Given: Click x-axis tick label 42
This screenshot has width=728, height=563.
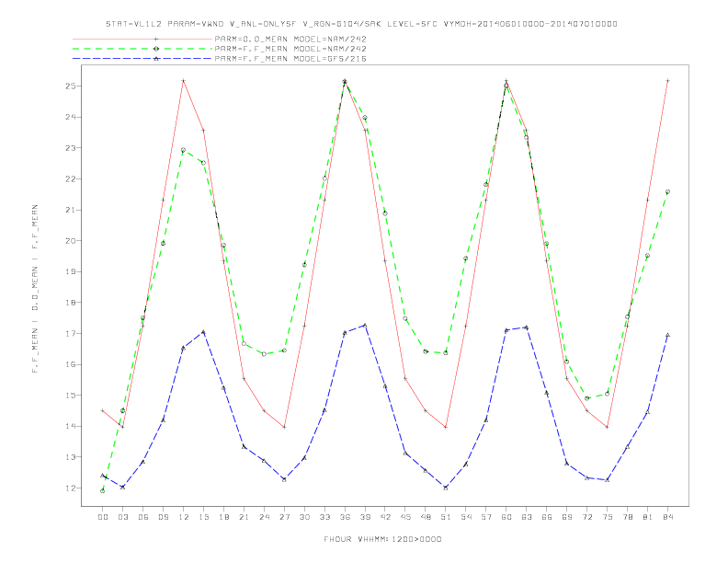Looking at the screenshot, I should tap(385, 517).
